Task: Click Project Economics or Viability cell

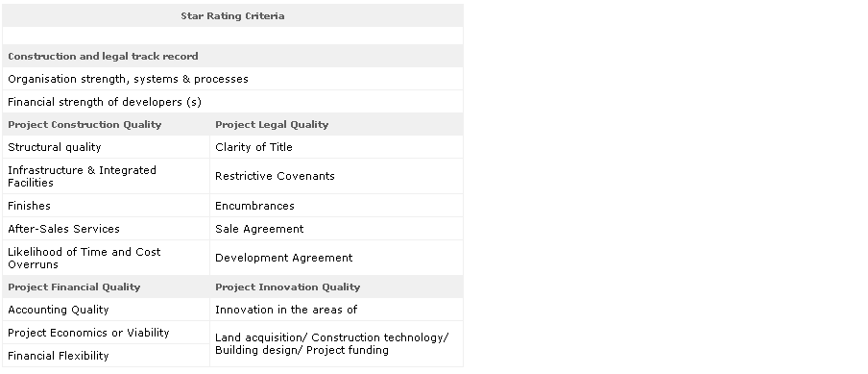Action: tap(106, 333)
